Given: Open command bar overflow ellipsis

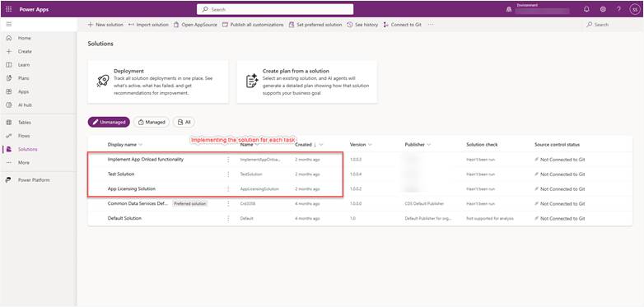Looking at the screenshot, I should [x=431, y=25].
